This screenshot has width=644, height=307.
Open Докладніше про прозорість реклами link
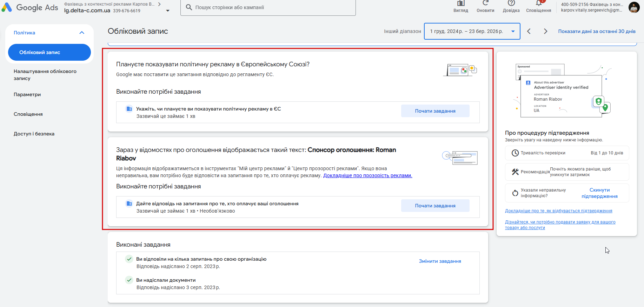point(367,175)
